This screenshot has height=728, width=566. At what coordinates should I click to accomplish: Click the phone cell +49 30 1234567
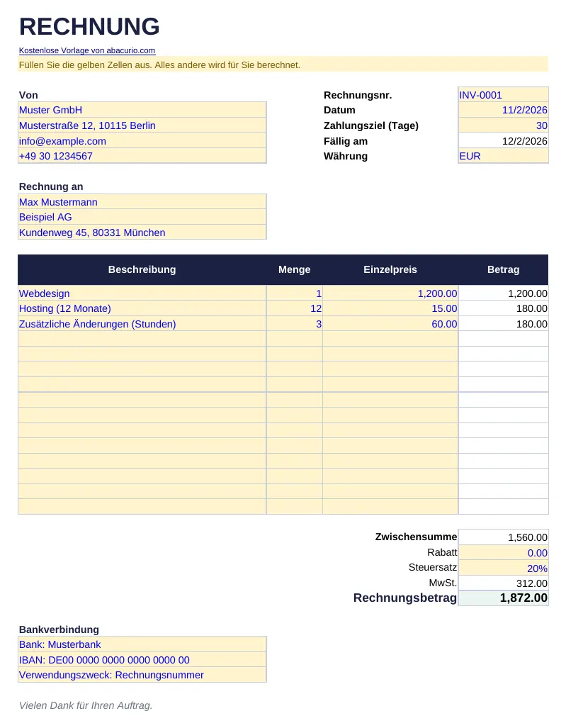[x=142, y=156]
